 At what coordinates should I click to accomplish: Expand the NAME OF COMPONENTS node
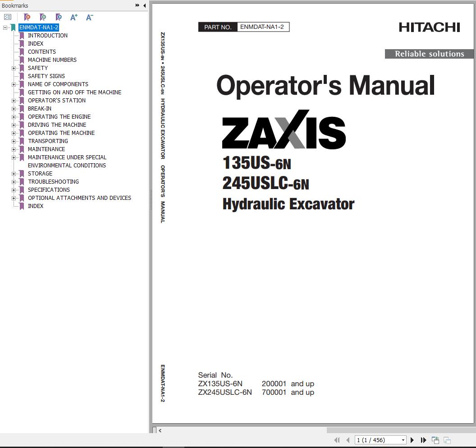(14, 84)
